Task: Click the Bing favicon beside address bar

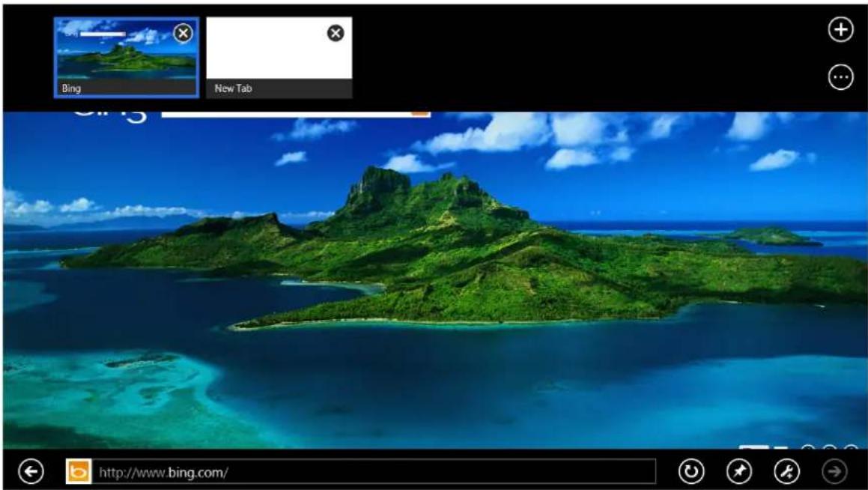Action: 79,472
